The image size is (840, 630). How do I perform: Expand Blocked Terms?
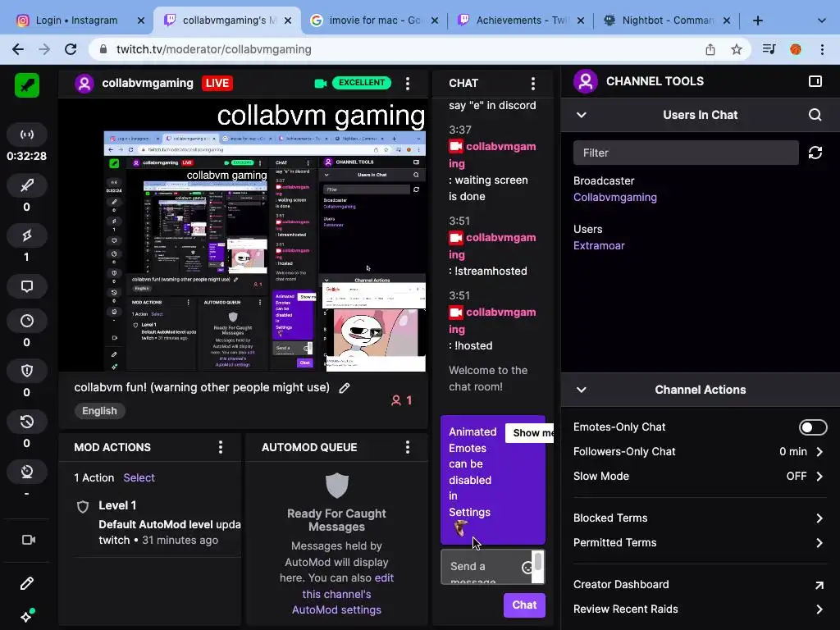700,518
